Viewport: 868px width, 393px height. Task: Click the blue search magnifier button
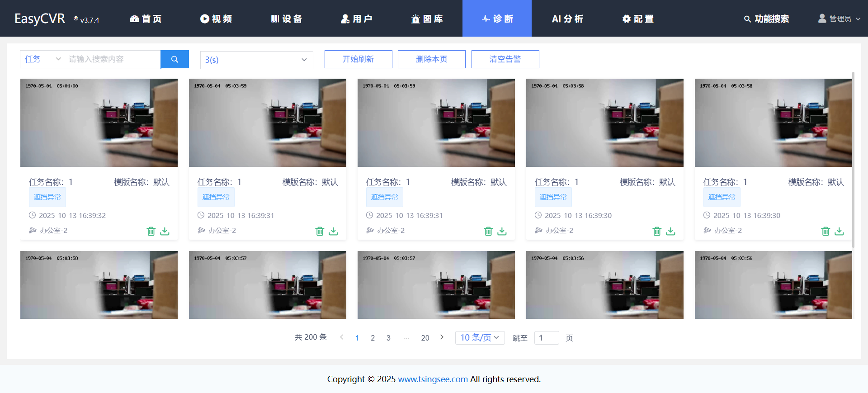pos(175,59)
